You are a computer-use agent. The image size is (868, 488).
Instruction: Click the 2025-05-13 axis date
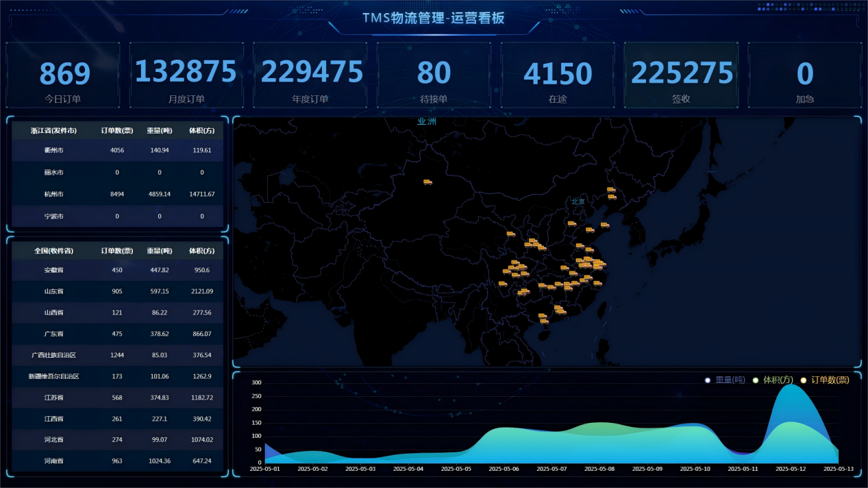point(839,469)
